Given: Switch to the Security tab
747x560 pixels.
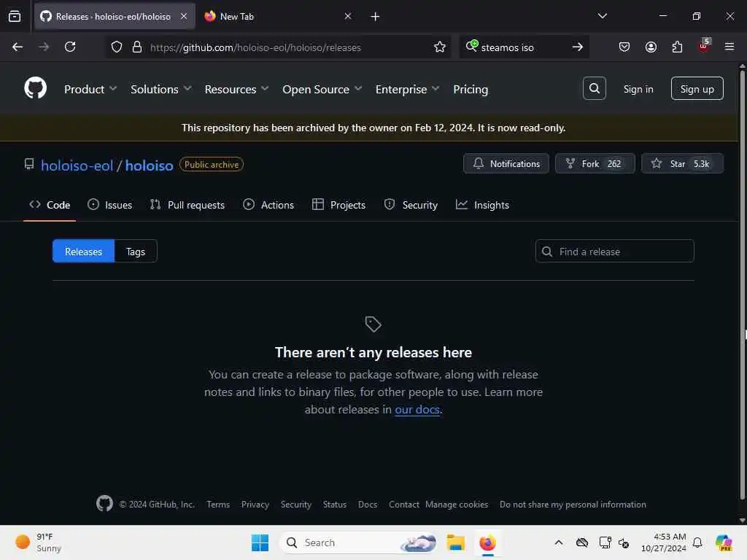Looking at the screenshot, I should point(411,205).
